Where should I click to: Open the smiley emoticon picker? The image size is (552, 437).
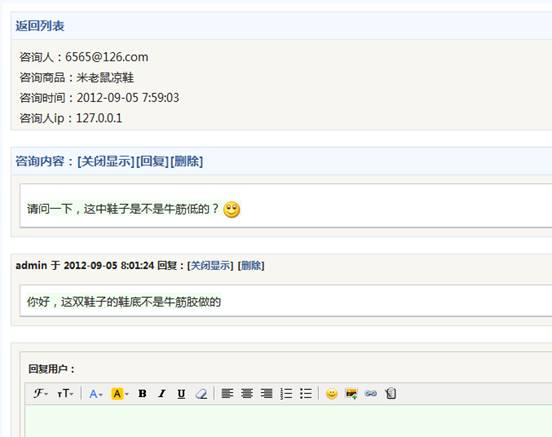tap(332, 393)
